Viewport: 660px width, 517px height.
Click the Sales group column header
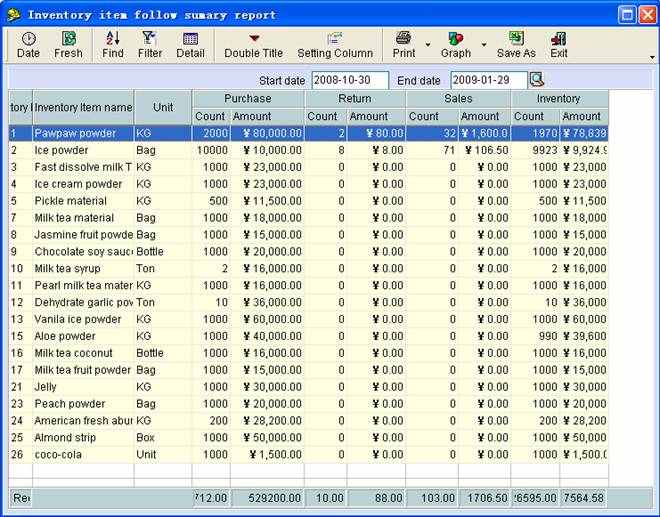coord(458,99)
